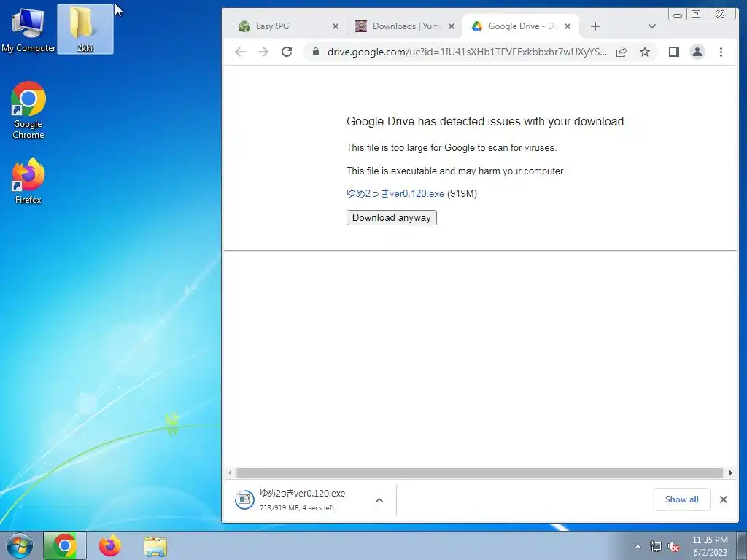Close the Google Drive tab
The width and height of the screenshot is (747, 560).
[x=568, y=26]
